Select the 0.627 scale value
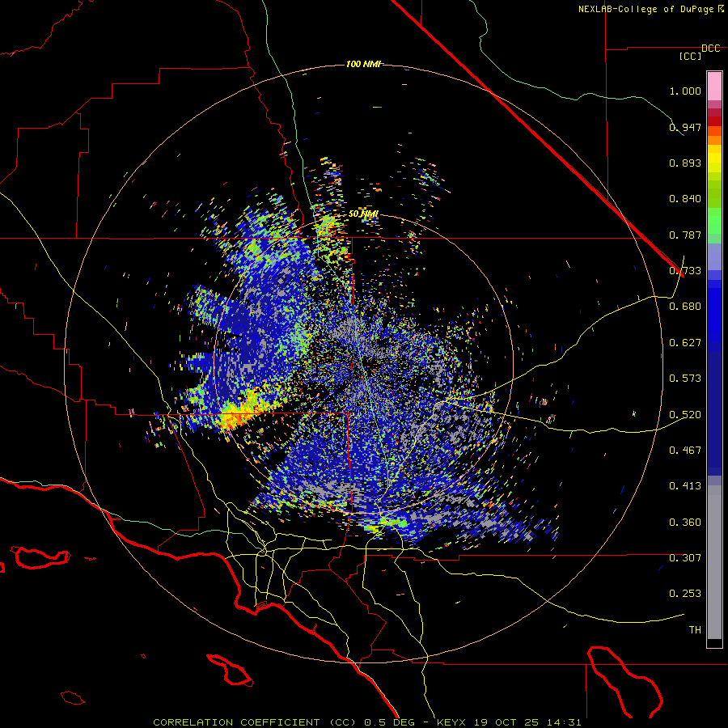The height and width of the screenshot is (728, 728). (685, 343)
